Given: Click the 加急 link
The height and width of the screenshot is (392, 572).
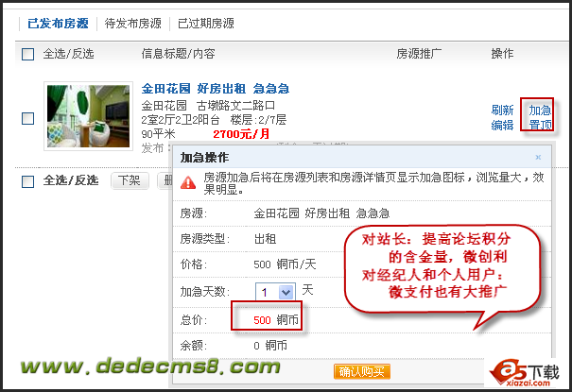Looking at the screenshot, I should [540, 110].
